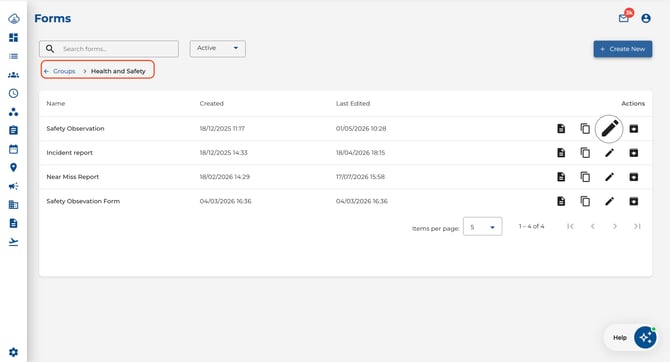Open the location pin sidebar icon
The image size is (670, 362).
pos(14,168)
